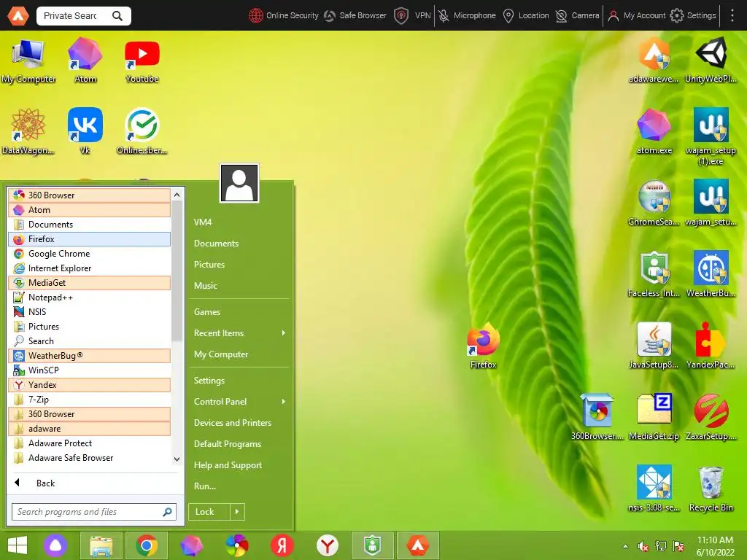Open 360 Browser pinwheel in taskbar
The image size is (747, 560).
[237, 545]
